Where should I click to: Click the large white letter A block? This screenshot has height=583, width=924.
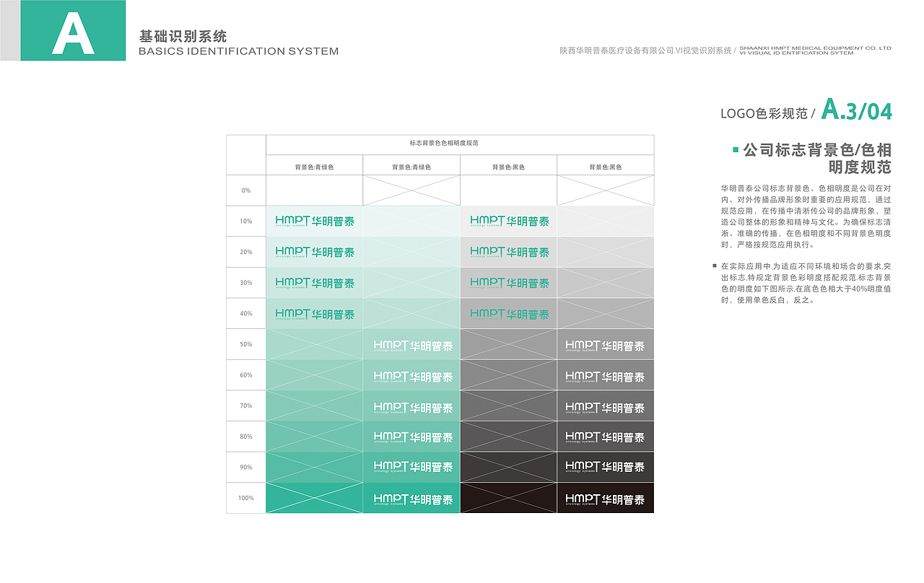click(x=73, y=30)
